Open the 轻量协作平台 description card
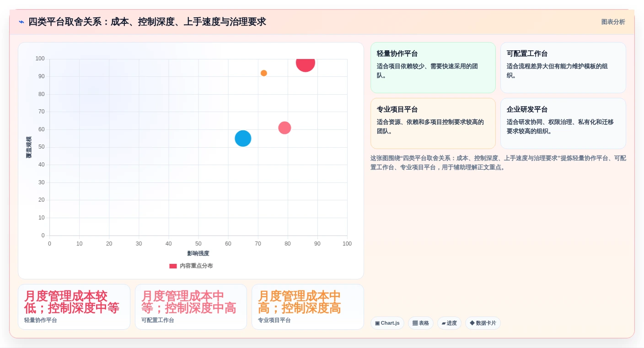644x348 pixels. (x=433, y=68)
